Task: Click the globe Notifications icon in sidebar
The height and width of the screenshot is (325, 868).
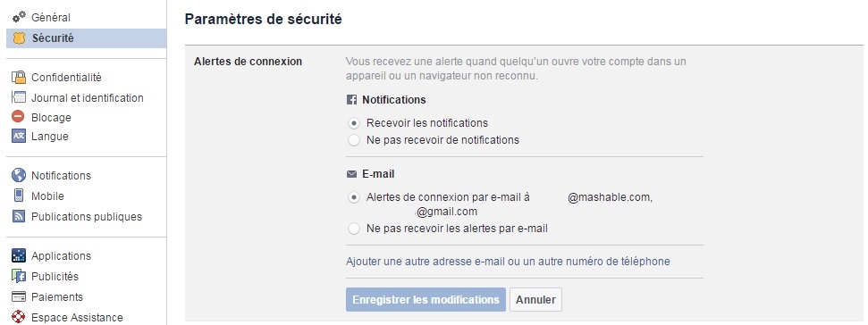Action: click(19, 175)
